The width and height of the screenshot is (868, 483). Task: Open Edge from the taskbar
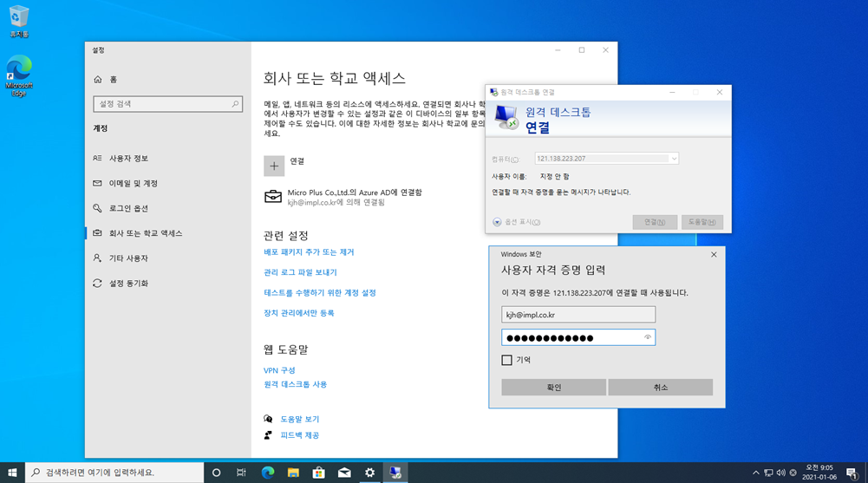267,473
